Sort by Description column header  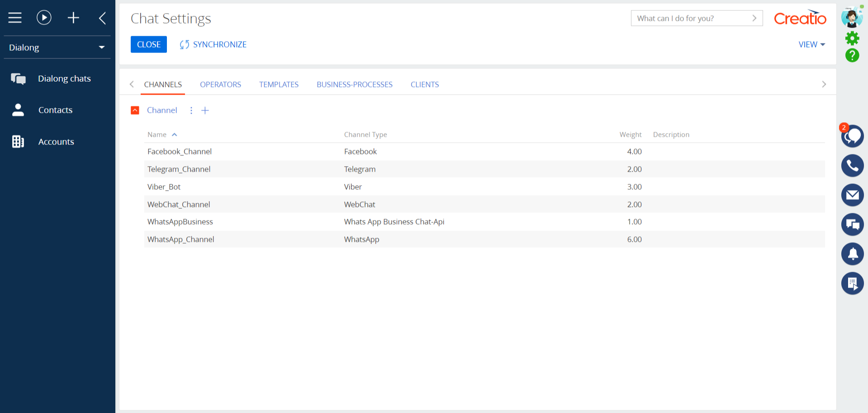pyautogui.click(x=671, y=134)
